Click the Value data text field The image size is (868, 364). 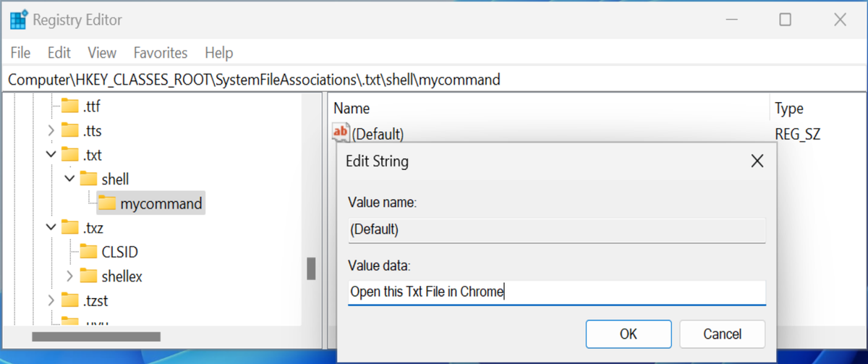[x=556, y=292]
